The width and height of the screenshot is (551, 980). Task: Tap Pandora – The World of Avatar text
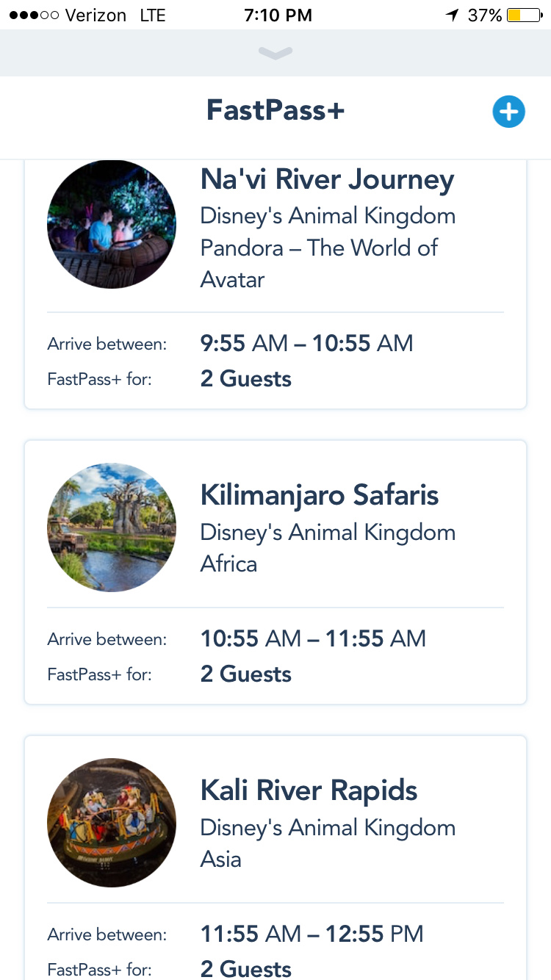[x=319, y=263]
